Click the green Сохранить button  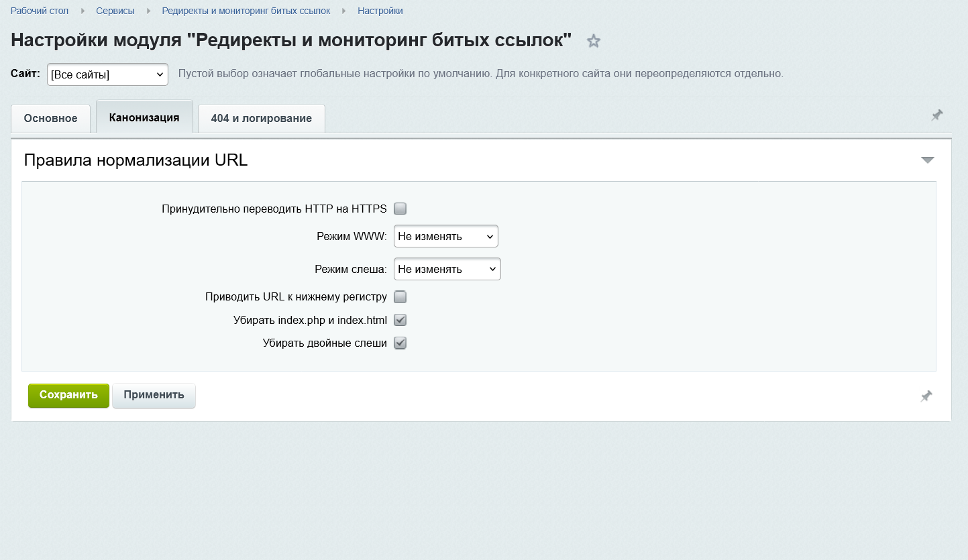click(x=68, y=395)
